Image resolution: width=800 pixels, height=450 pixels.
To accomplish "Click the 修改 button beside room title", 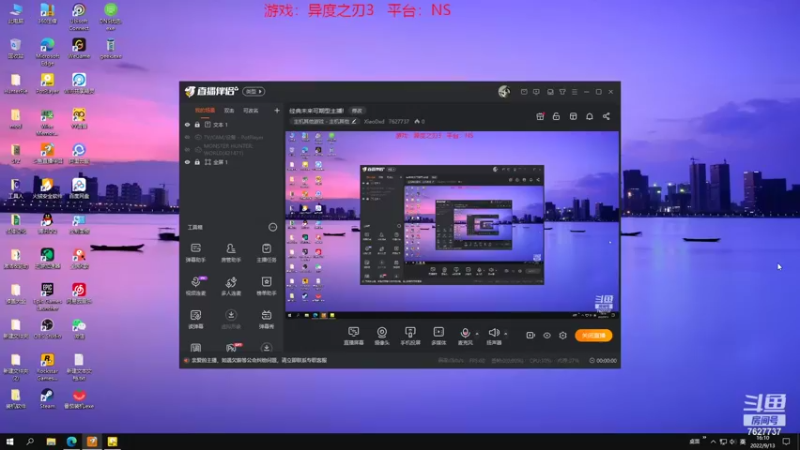I will click(357, 110).
